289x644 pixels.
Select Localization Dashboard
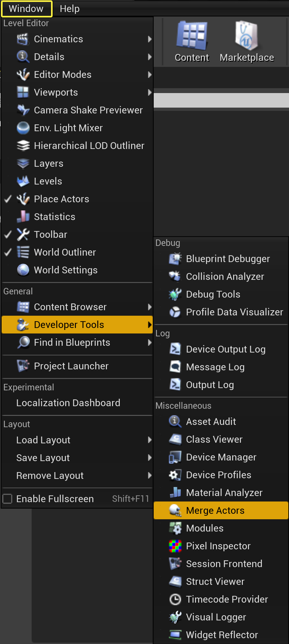(x=68, y=403)
